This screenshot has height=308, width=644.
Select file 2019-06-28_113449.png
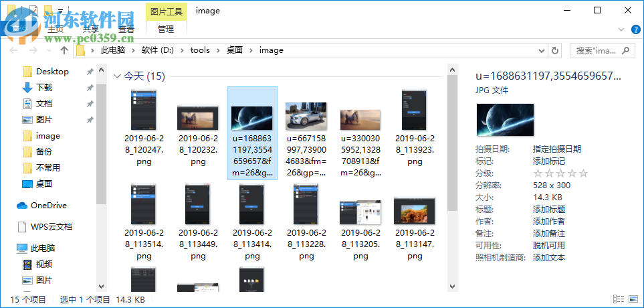(197, 222)
